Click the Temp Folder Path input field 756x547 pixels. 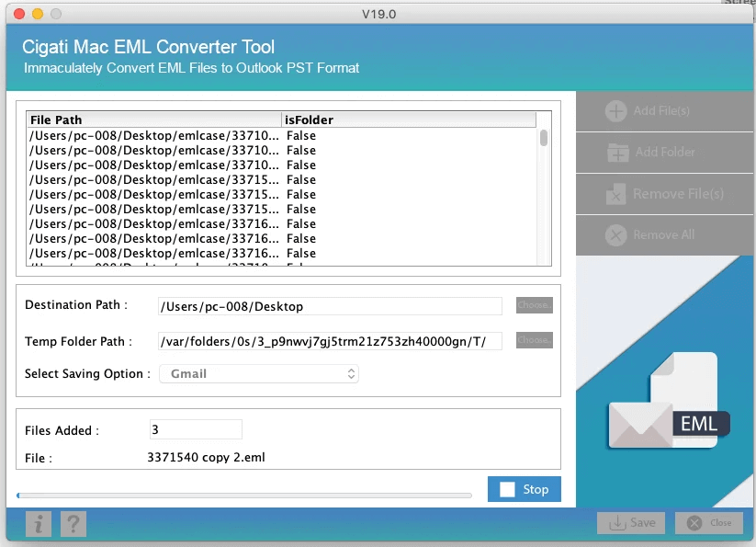[x=330, y=341]
